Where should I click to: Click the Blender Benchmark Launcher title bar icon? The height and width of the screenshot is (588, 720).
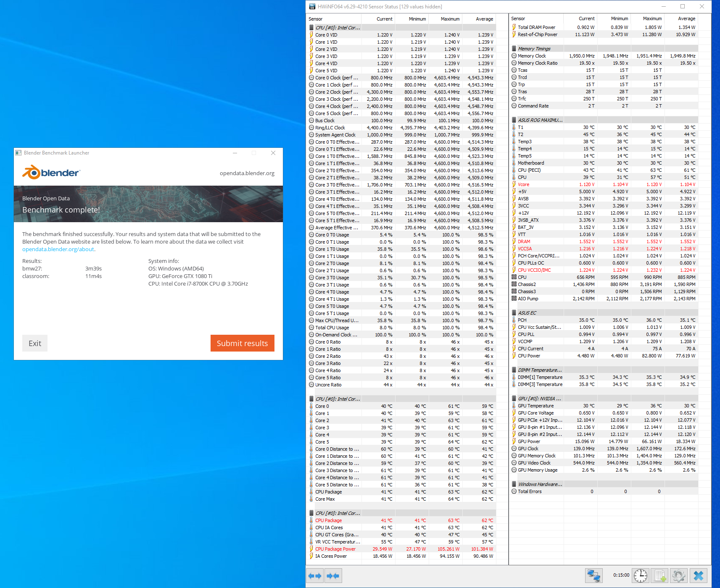[x=18, y=153]
